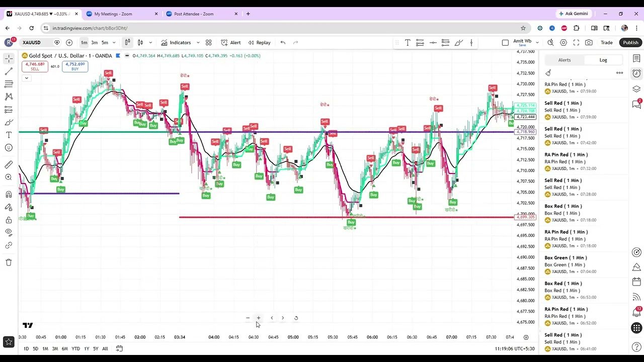Select the 5m timeframe
Screen dimensions: 644x362
pyautogui.click(x=105, y=43)
